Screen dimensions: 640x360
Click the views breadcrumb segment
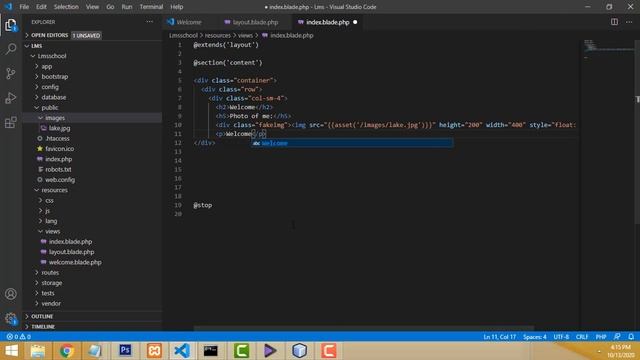(x=245, y=36)
